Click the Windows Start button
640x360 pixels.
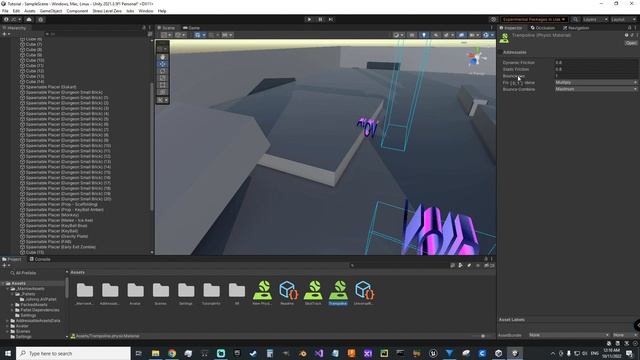(8, 353)
